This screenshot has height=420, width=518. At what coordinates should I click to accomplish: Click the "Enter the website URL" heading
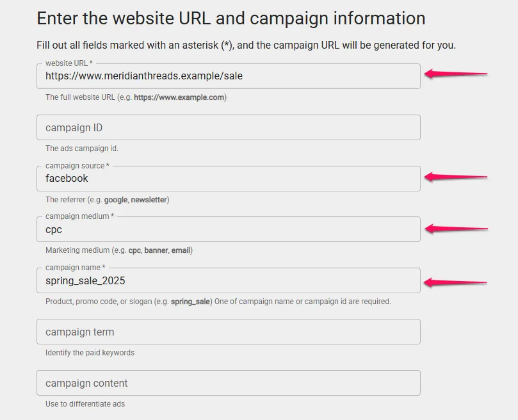231,18
